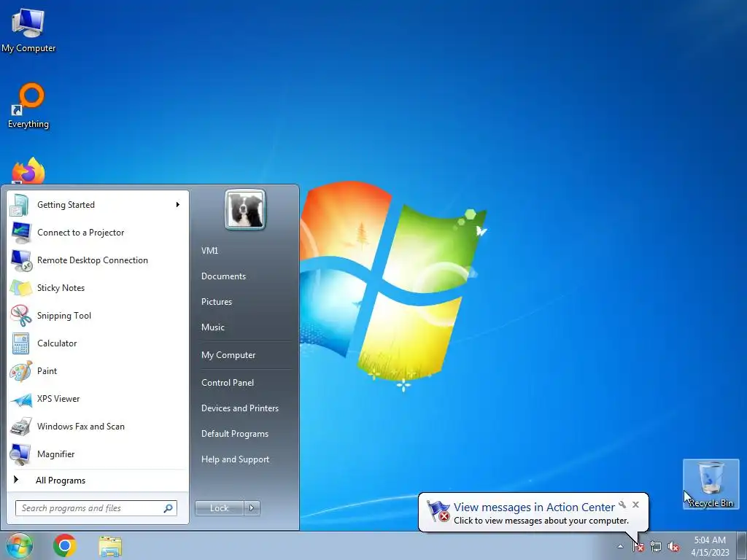Open Devices and Printers
The image size is (747, 560).
(x=239, y=408)
